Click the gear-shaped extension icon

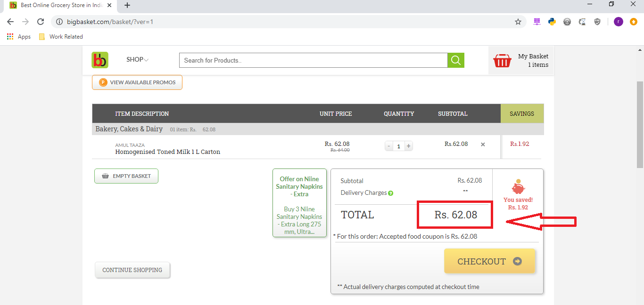click(567, 22)
